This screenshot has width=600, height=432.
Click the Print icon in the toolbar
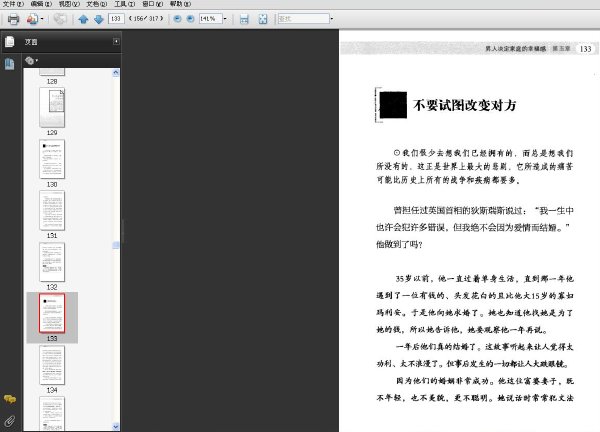point(13,19)
